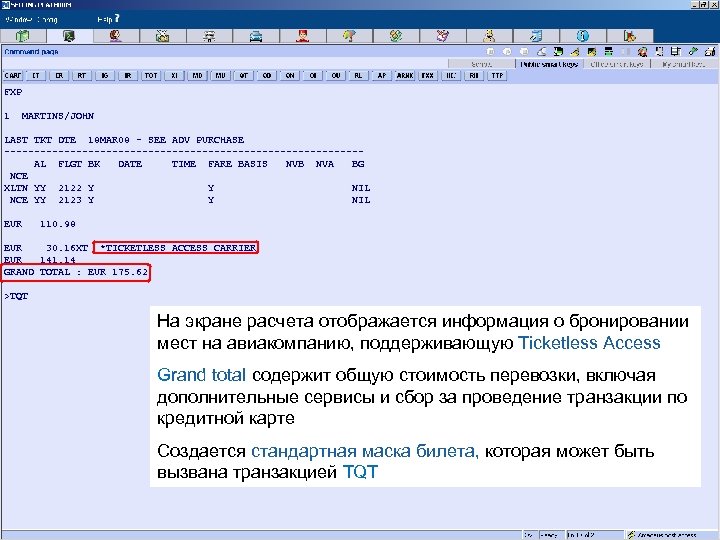Image resolution: width=720 pixels, height=540 pixels.
Task: Click the RH smart key button
Action: [474, 75]
